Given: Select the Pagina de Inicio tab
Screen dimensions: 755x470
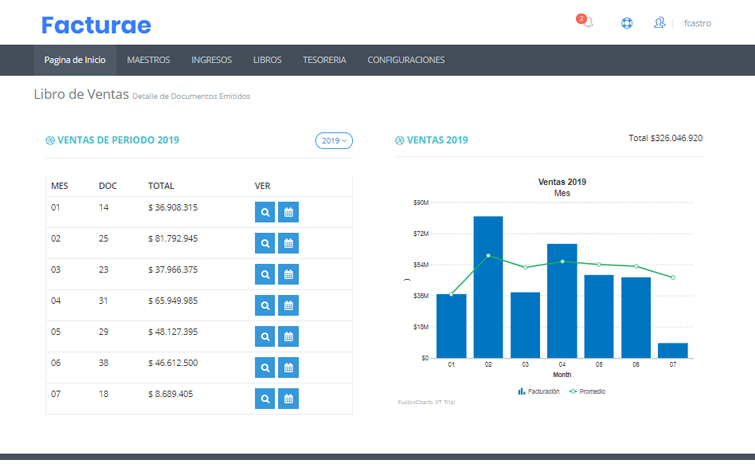Looking at the screenshot, I should [x=75, y=60].
